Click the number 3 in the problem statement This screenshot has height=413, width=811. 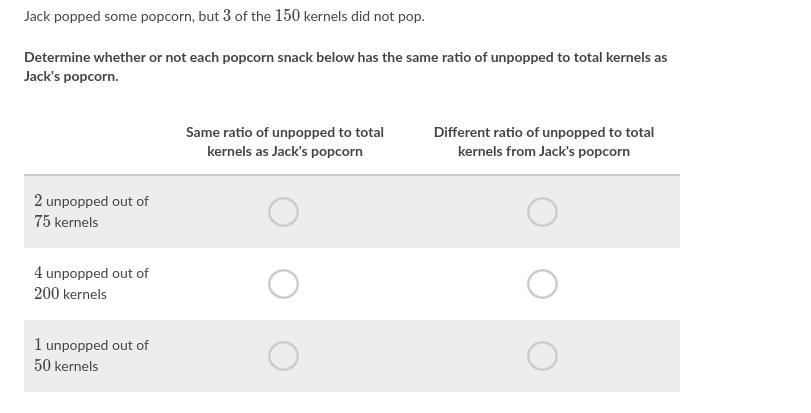(227, 17)
